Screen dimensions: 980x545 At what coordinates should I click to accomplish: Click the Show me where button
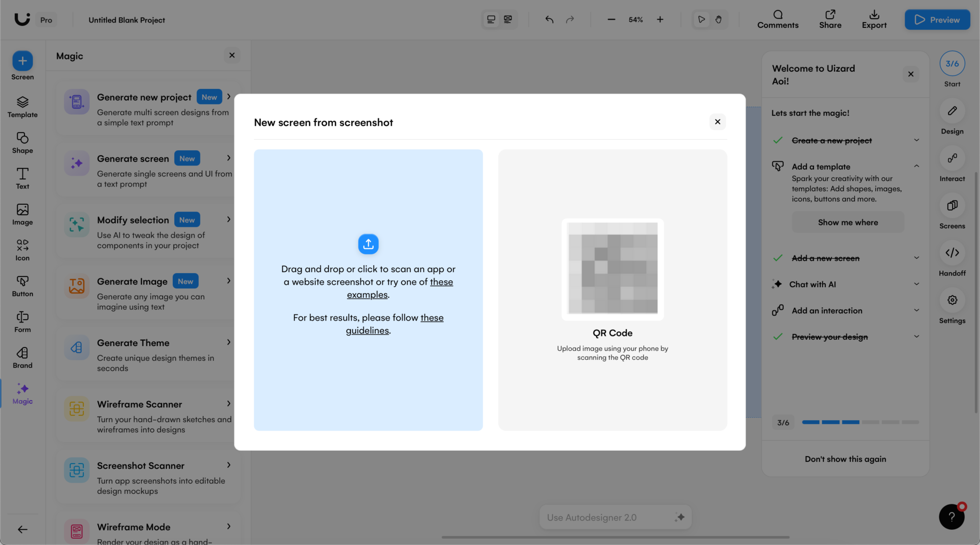(x=847, y=222)
